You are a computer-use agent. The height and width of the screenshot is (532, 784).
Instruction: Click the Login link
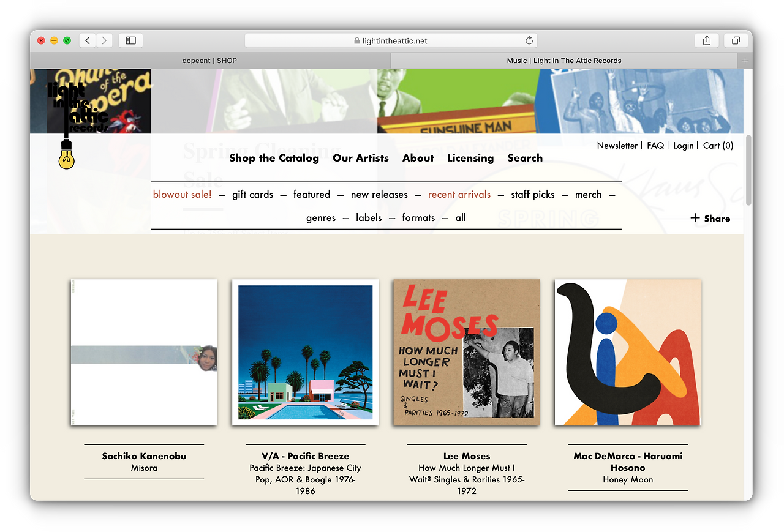pyautogui.click(x=684, y=146)
